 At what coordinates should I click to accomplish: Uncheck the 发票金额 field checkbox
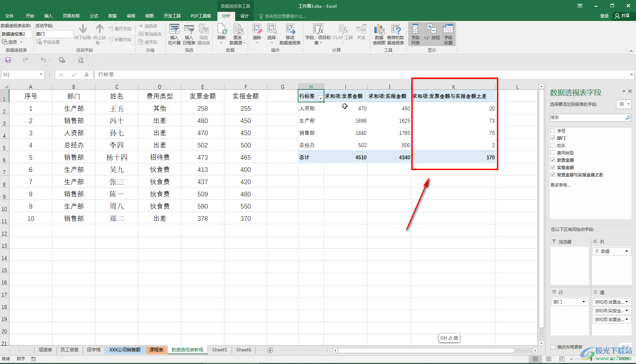coord(553,160)
